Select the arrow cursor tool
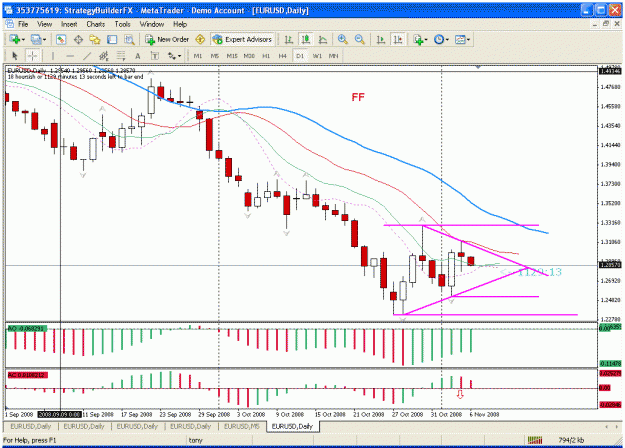Image resolution: width=625 pixels, height=448 pixels. point(15,56)
